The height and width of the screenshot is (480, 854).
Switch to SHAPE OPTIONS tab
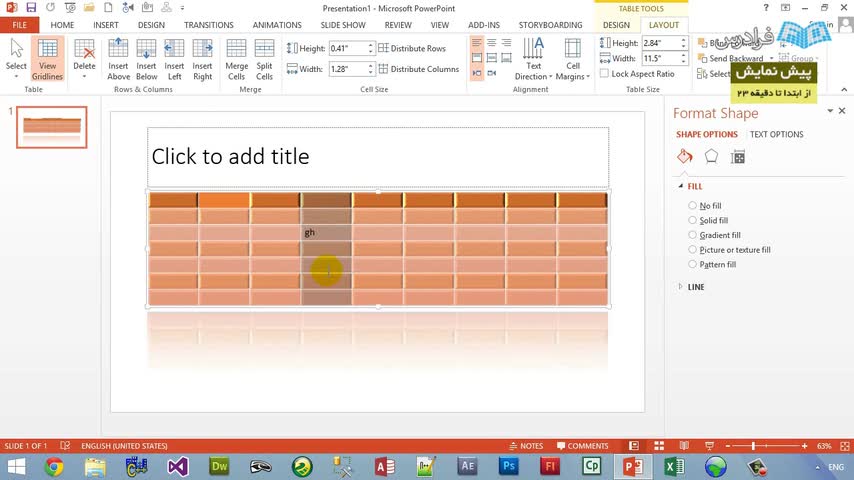(707, 134)
